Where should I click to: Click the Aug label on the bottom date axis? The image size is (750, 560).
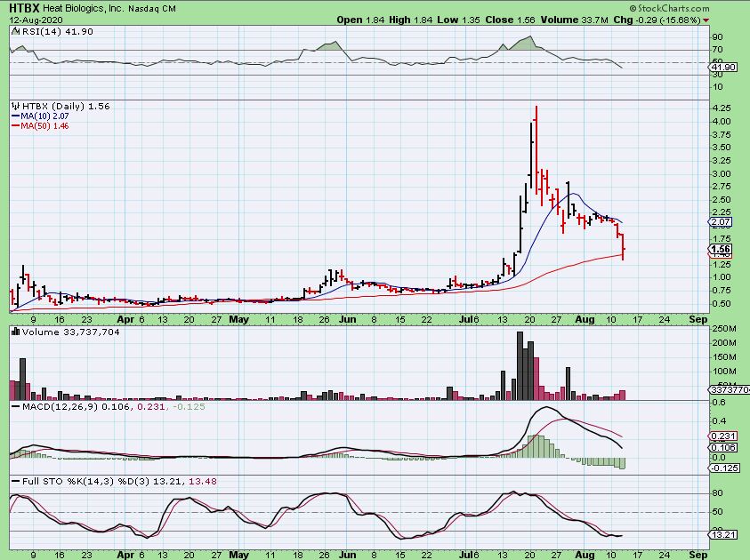[585, 555]
